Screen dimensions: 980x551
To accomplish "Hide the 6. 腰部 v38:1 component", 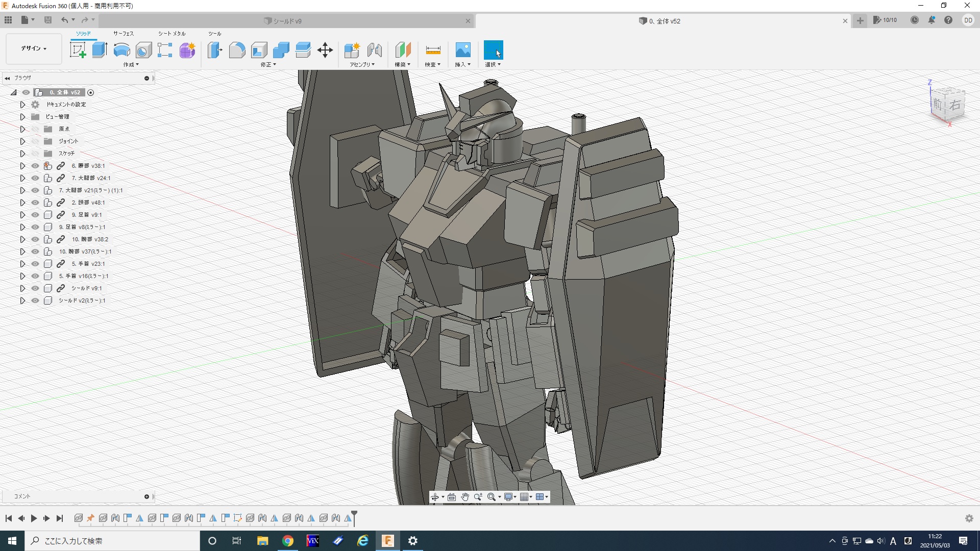I will pyautogui.click(x=35, y=166).
